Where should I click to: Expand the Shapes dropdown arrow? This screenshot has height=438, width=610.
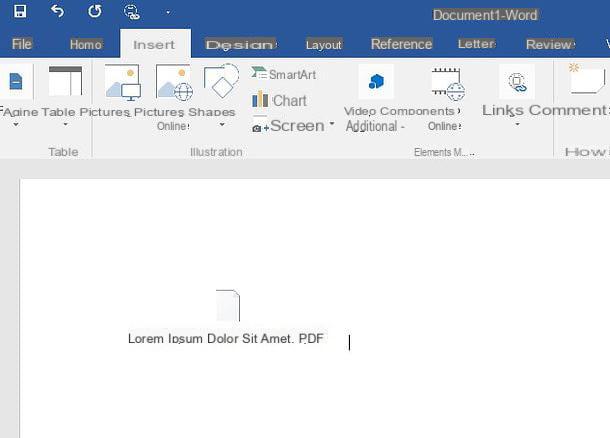(222, 125)
